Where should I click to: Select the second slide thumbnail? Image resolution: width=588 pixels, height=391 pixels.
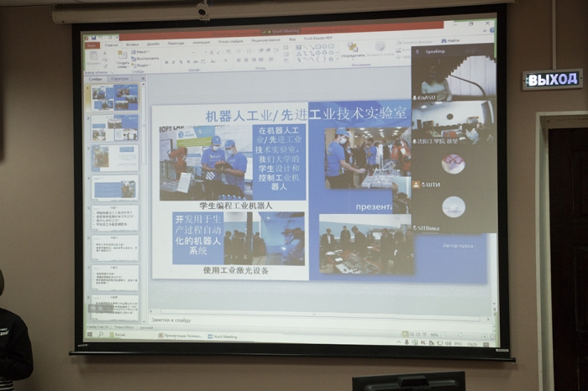pyautogui.click(x=115, y=128)
